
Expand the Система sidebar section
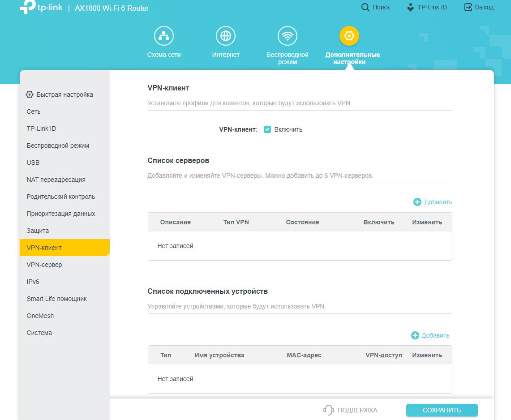pos(39,333)
